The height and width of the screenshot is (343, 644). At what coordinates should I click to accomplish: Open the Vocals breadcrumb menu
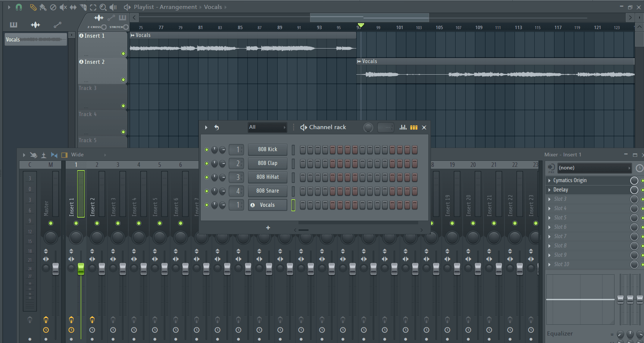coord(213,7)
